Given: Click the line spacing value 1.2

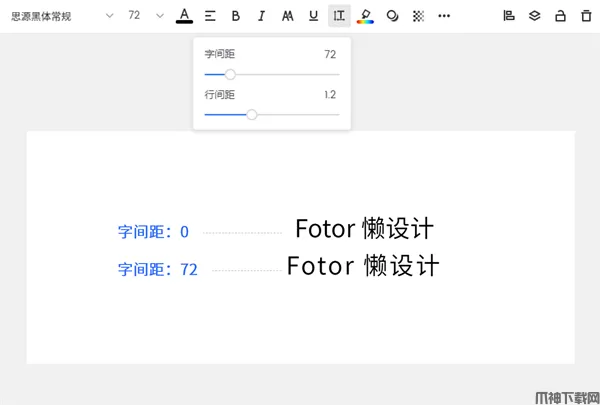Looking at the screenshot, I should click(x=330, y=95).
